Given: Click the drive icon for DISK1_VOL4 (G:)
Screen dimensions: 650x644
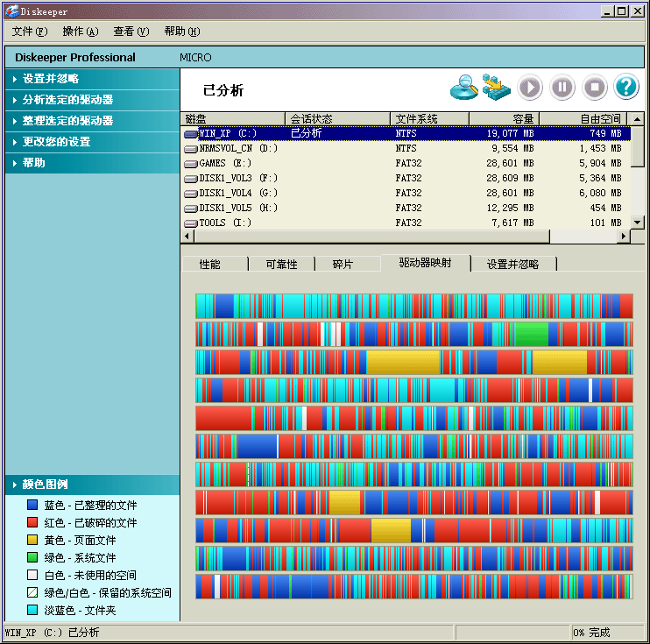Looking at the screenshot, I should pyautogui.click(x=191, y=194).
